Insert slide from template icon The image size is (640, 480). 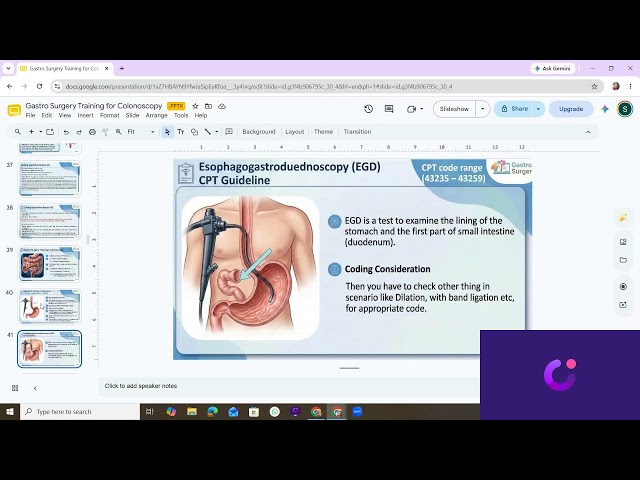coord(50,132)
